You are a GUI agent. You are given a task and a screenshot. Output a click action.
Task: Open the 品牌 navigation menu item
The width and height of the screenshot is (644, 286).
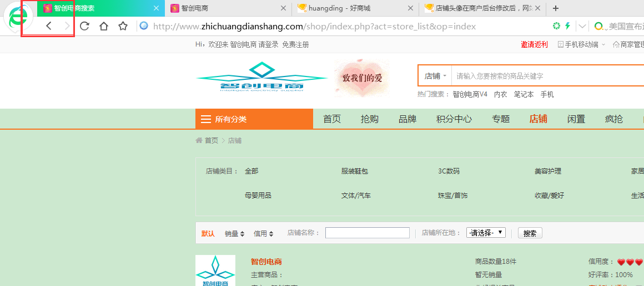pyautogui.click(x=407, y=119)
